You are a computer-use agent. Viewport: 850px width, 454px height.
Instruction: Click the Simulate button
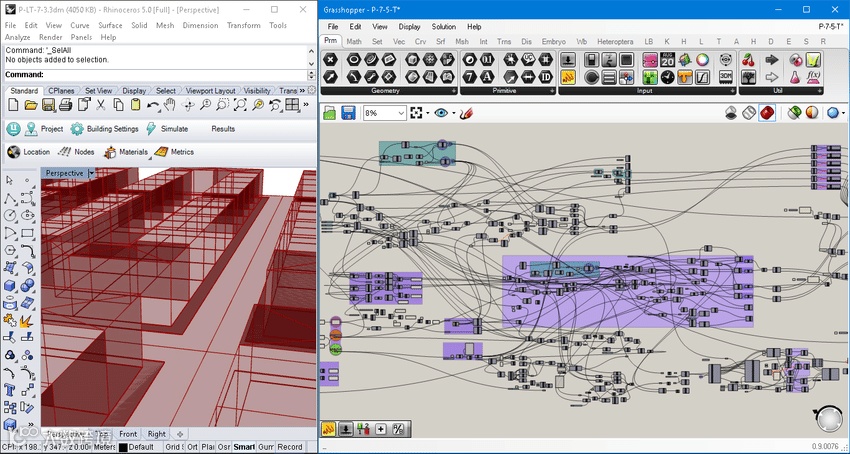point(166,129)
